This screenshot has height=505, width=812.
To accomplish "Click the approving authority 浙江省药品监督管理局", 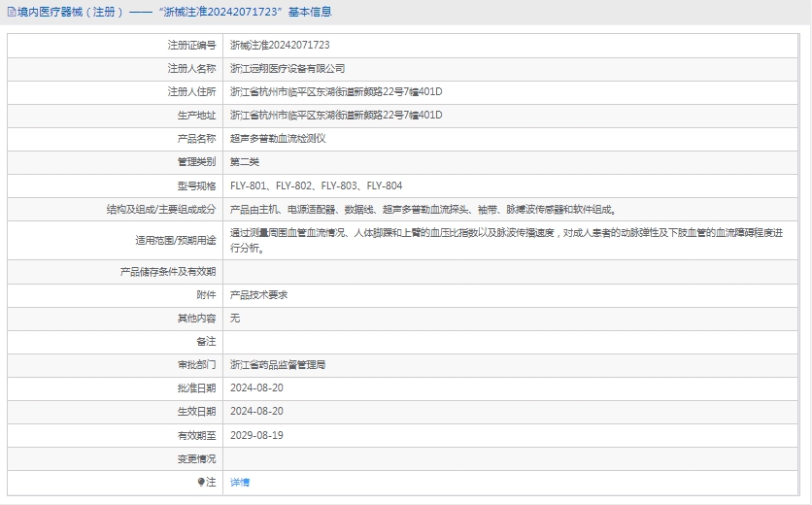I will click(x=278, y=365).
